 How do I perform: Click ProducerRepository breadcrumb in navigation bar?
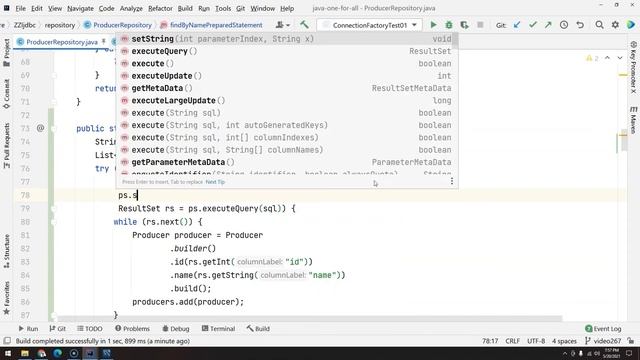point(118,25)
